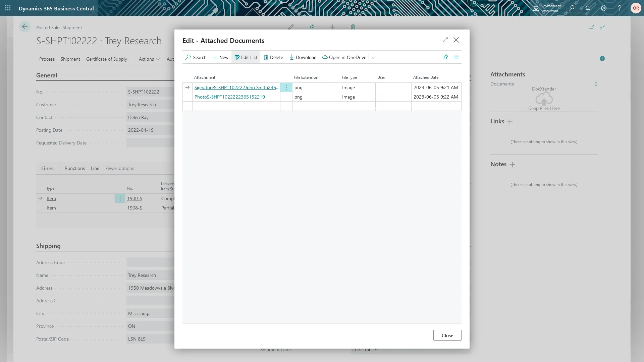Go back with the arrow button
The image size is (644, 362).
(25, 27)
